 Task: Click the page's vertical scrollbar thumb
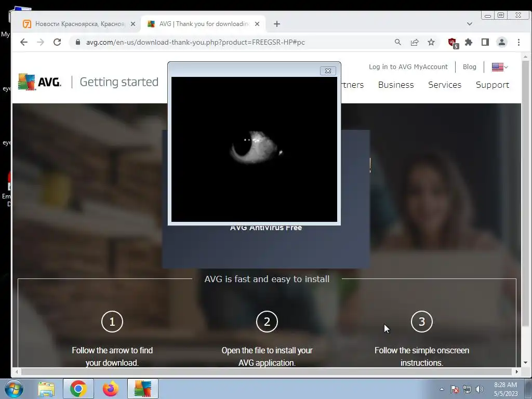[526, 193]
